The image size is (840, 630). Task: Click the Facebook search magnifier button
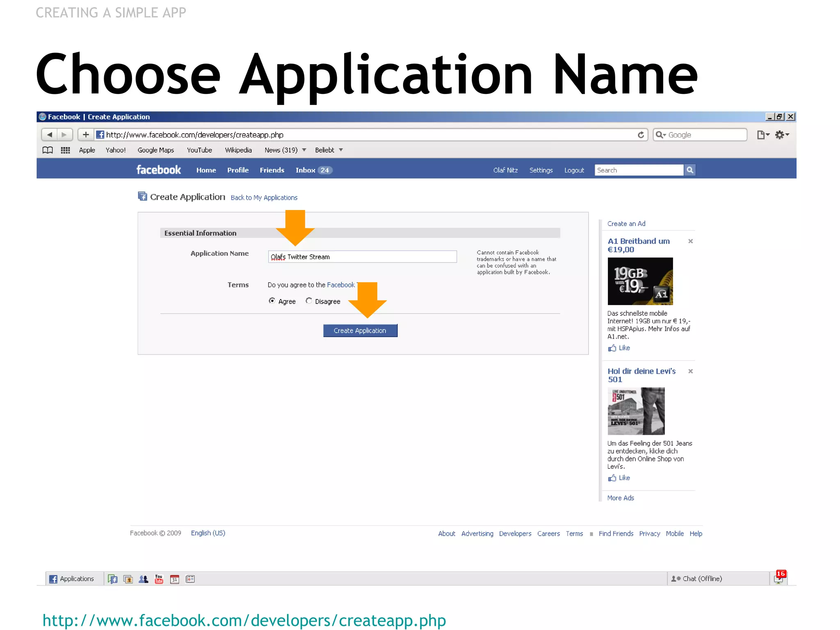pyautogui.click(x=690, y=170)
